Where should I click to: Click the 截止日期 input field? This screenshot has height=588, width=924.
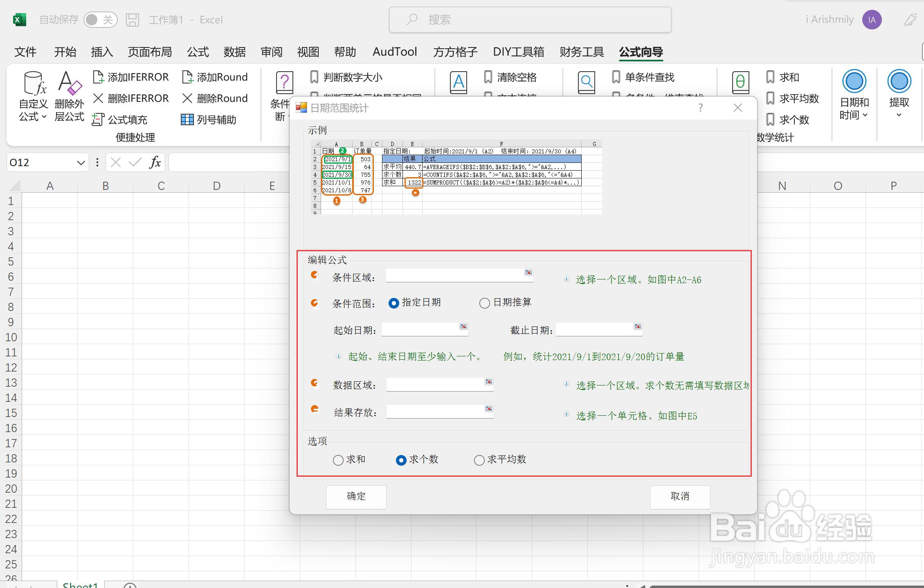599,329
